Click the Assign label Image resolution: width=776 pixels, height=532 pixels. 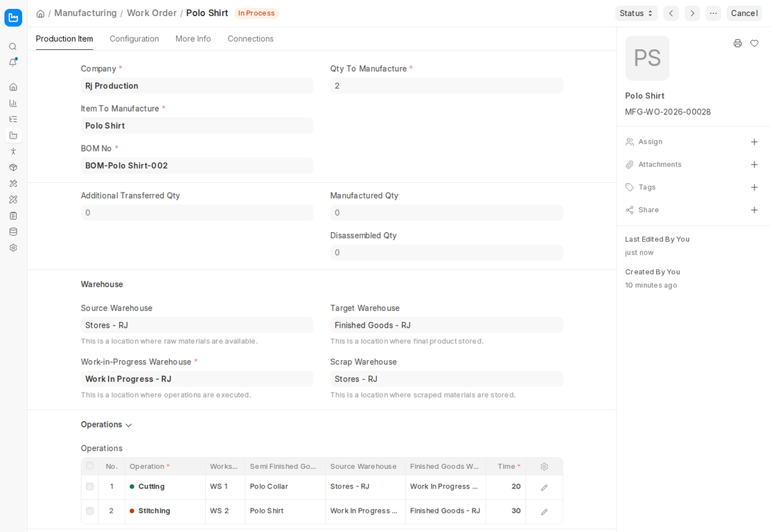click(650, 142)
